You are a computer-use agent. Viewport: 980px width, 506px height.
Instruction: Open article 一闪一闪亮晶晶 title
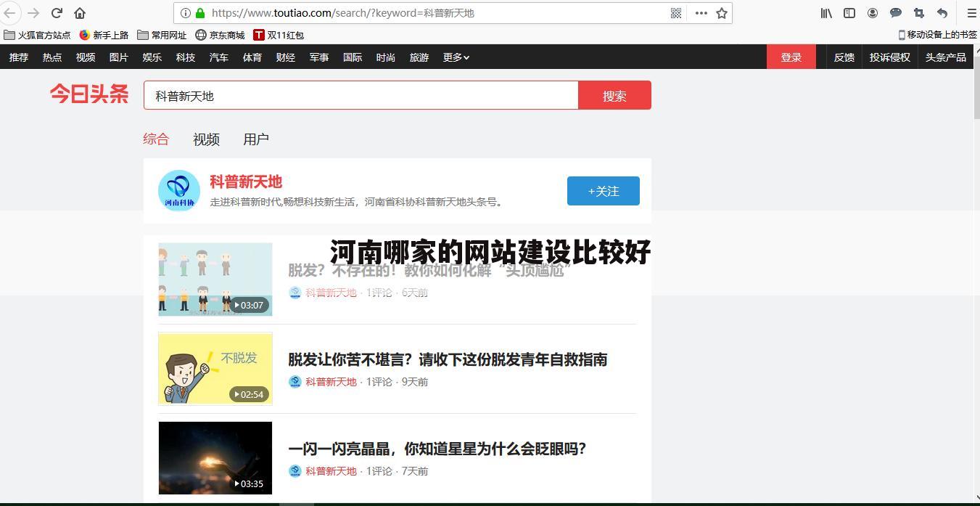(437, 449)
